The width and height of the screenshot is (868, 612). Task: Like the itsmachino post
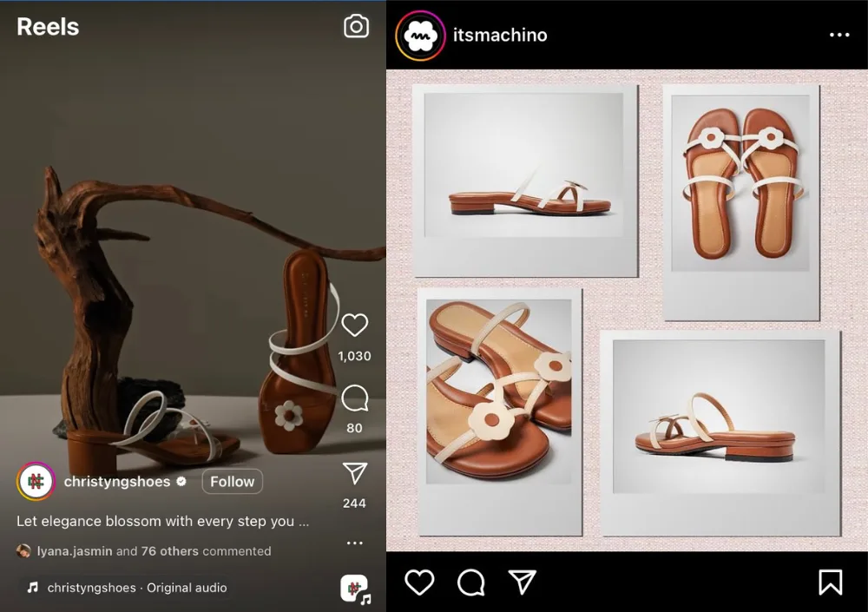pos(419,582)
